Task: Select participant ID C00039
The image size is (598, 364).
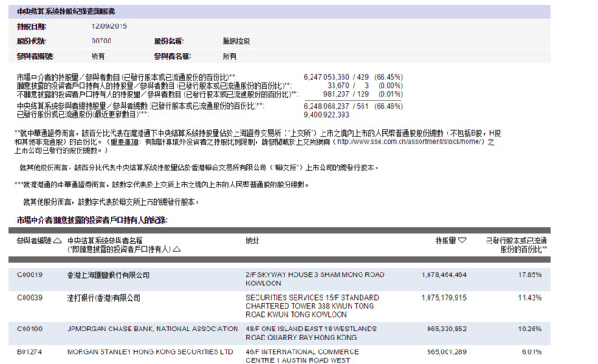Action: (30, 297)
